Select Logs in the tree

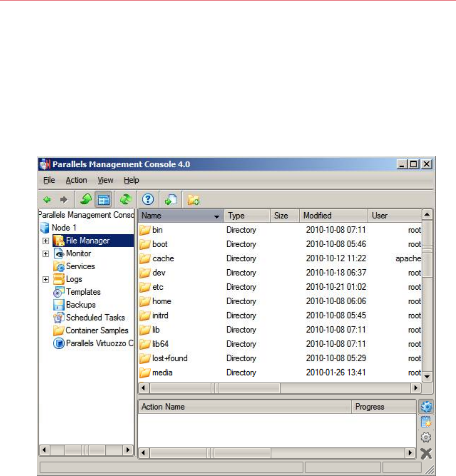74,279
